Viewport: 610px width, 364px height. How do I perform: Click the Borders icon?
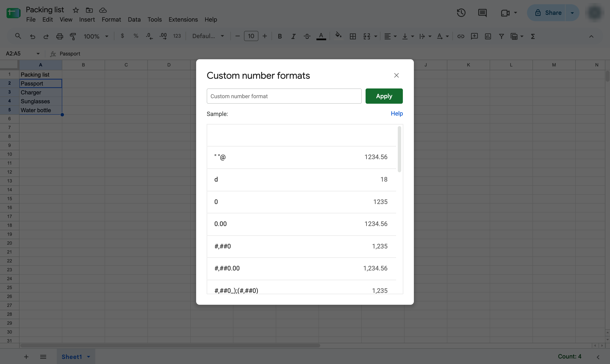click(353, 36)
